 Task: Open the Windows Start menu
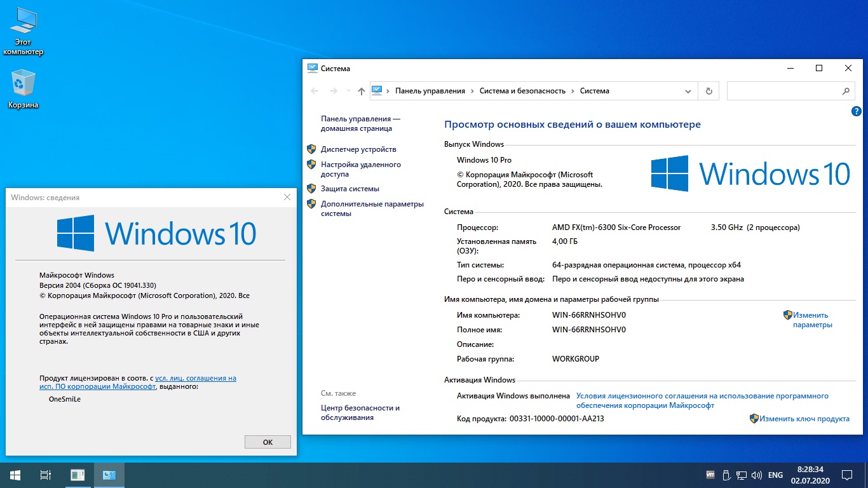click(15, 475)
